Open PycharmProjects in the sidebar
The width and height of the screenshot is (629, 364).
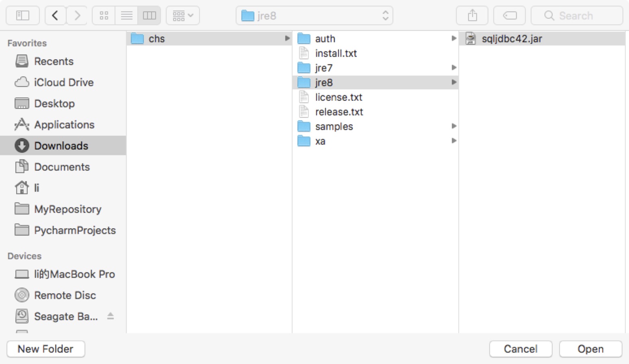63,230
